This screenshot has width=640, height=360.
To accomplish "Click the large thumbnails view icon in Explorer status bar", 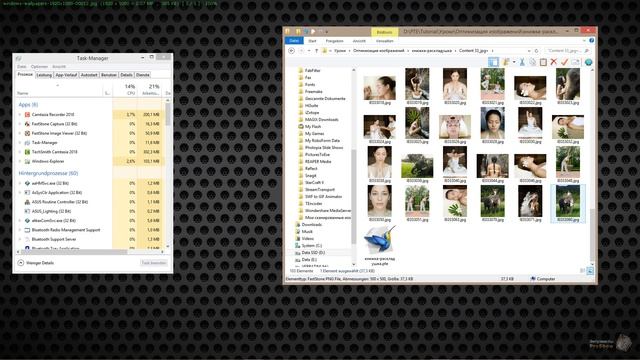I will pos(590,271).
